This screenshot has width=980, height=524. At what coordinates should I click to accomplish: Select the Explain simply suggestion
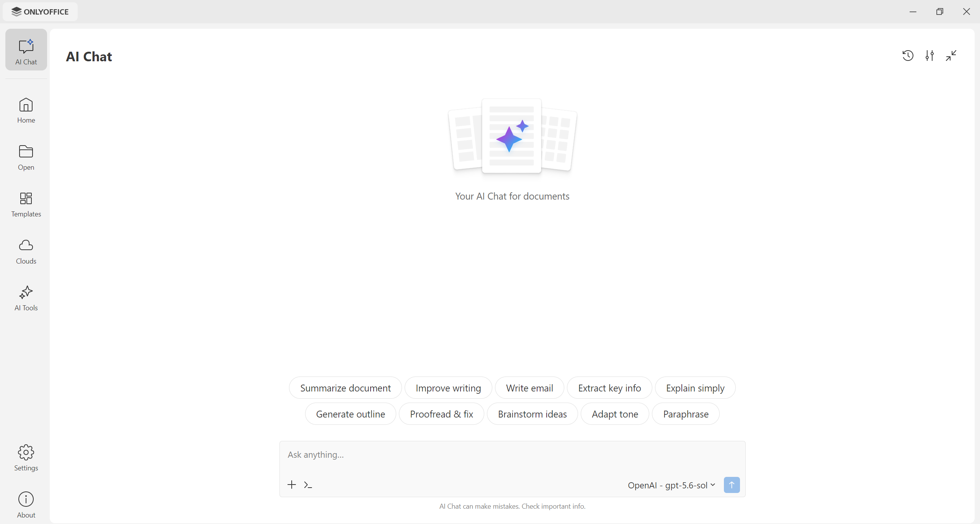(695, 388)
